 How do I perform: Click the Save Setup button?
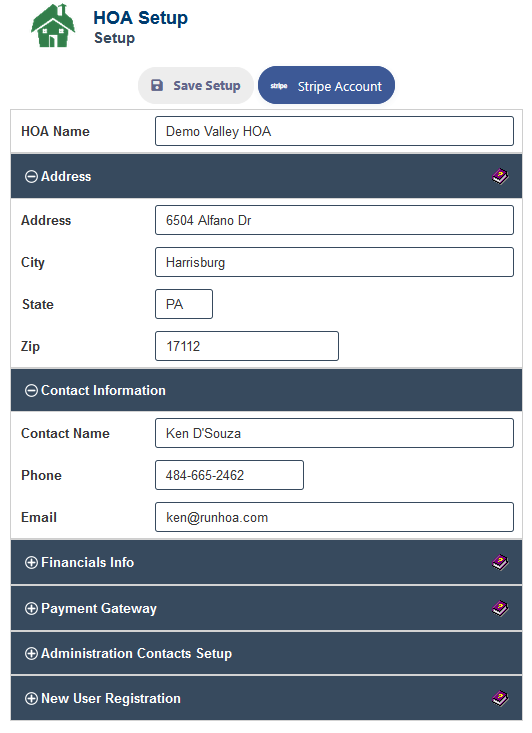coord(195,86)
